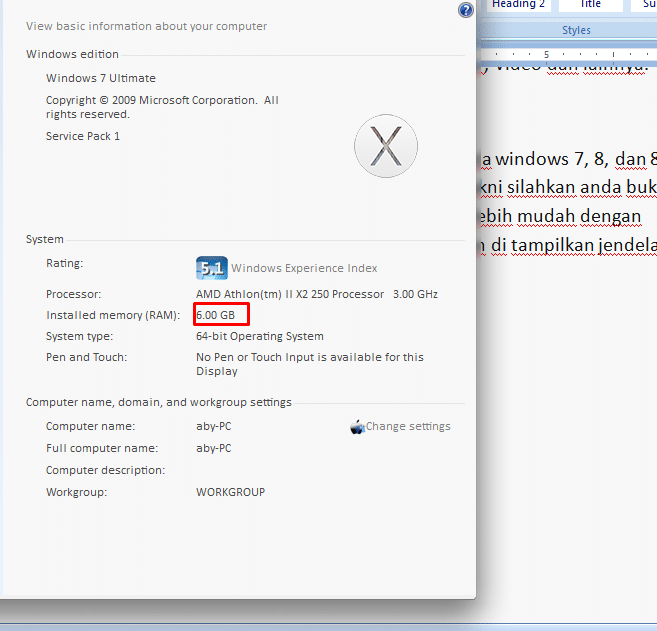Click the word 'mudah' in Word document
Screen dimensions: 657x631
point(546,217)
